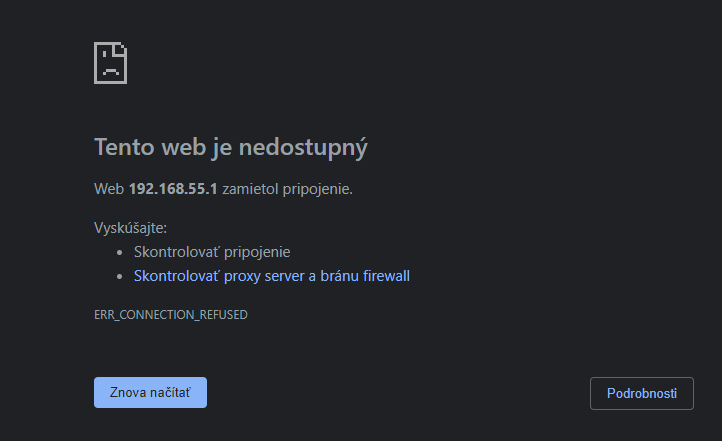Viewport: 722px width, 441px height.
Task: Click the word "Web" before the IP address
Action: [x=108, y=188]
